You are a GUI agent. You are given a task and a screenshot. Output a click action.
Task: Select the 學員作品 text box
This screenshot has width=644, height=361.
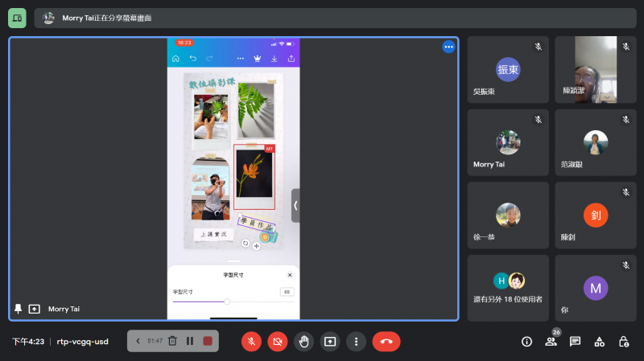(x=256, y=224)
